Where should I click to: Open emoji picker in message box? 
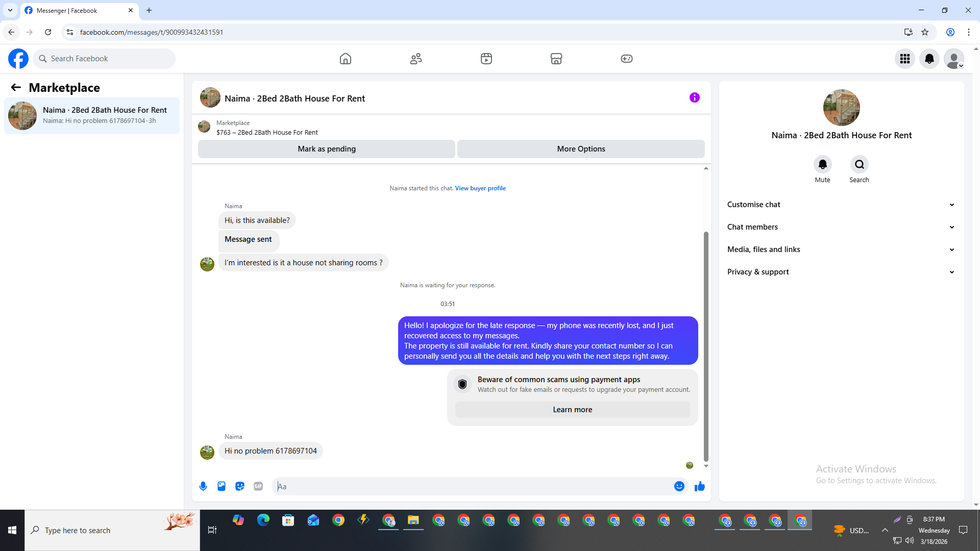679,486
